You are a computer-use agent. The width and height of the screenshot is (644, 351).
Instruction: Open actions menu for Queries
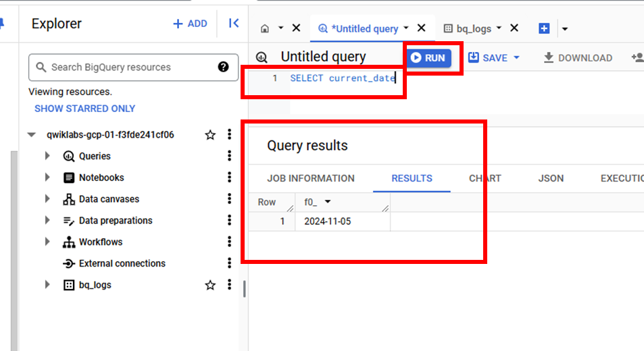coord(229,155)
